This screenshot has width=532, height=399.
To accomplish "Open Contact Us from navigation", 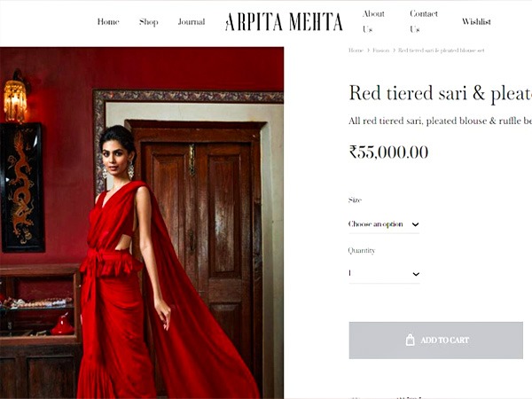I will tap(424, 21).
